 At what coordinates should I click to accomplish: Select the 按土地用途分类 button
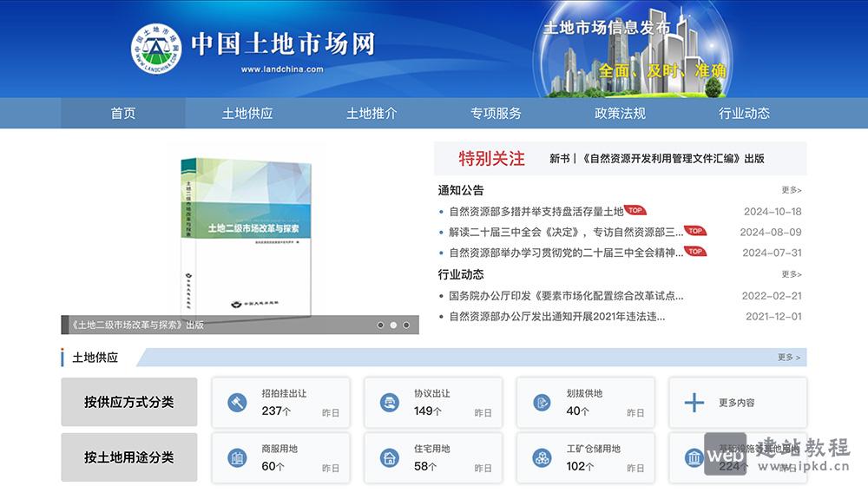click(129, 457)
